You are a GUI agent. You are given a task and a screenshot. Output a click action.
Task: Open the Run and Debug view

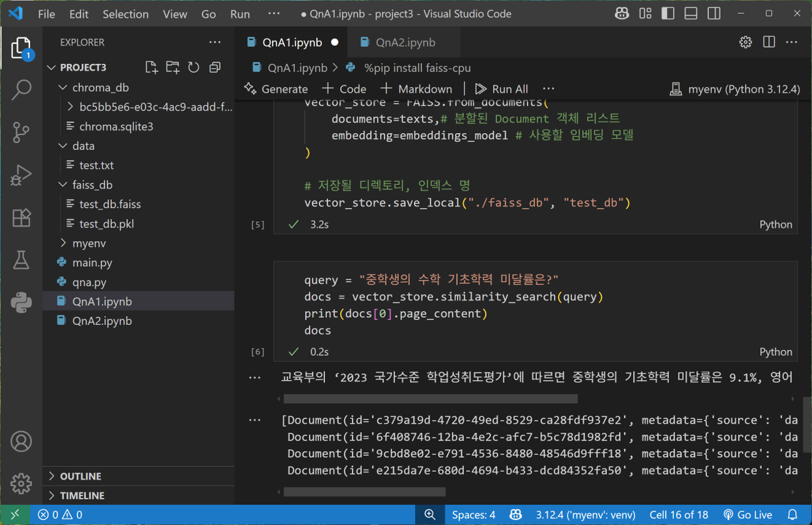click(x=21, y=175)
